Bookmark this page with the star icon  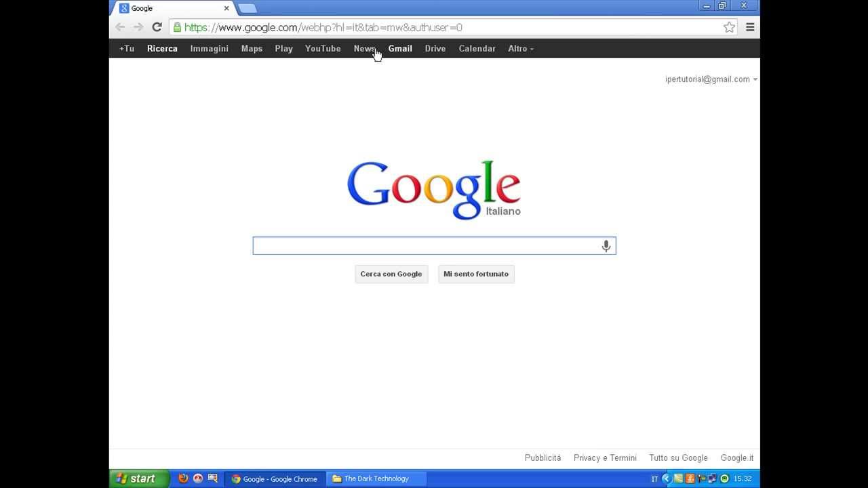coord(729,27)
